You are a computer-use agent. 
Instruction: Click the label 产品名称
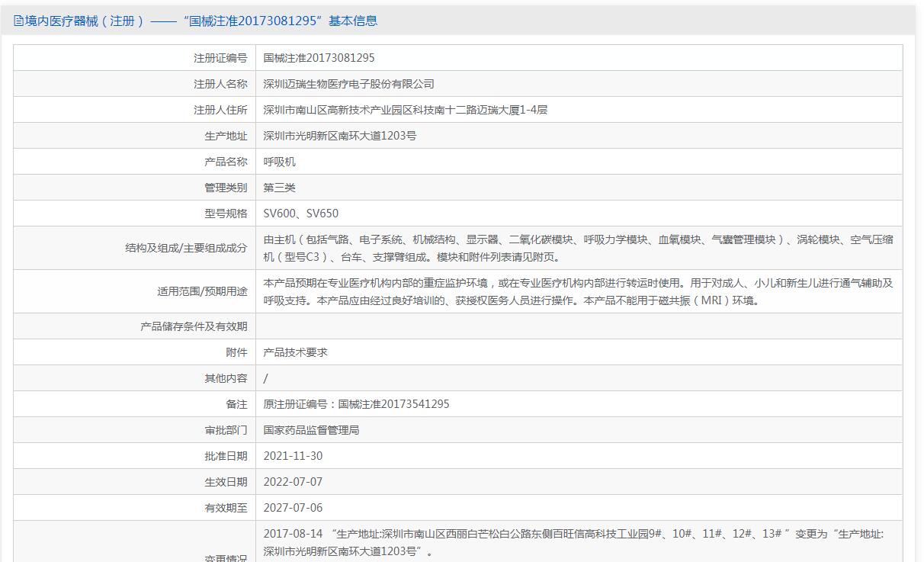[226, 162]
